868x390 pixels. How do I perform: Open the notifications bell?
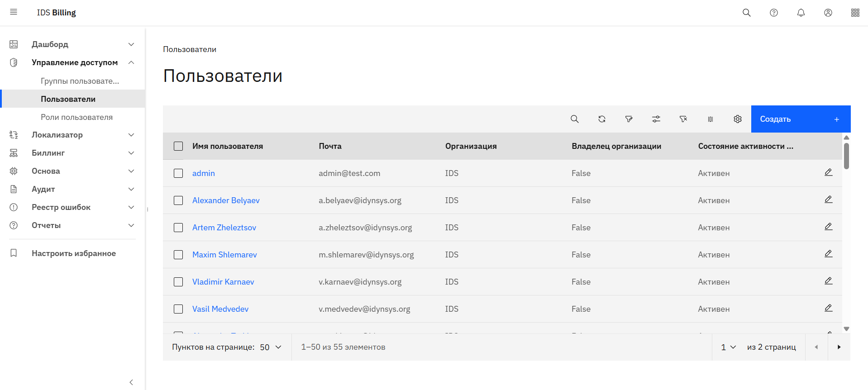(x=801, y=13)
